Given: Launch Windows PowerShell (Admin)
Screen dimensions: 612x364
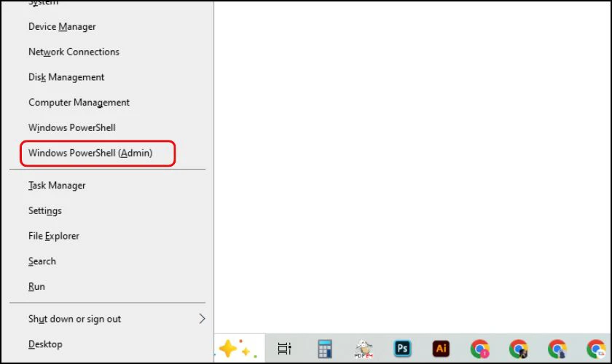Looking at the screenshot, I should [90, 153].
